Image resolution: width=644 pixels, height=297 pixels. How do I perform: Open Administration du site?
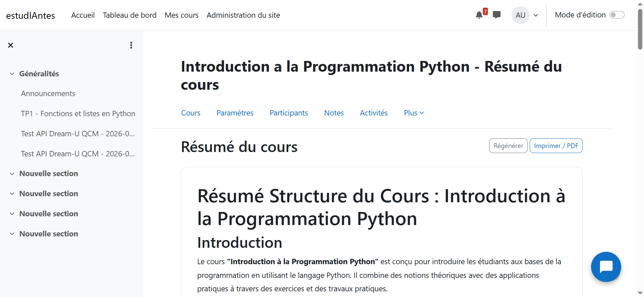[x=243, y=15]
